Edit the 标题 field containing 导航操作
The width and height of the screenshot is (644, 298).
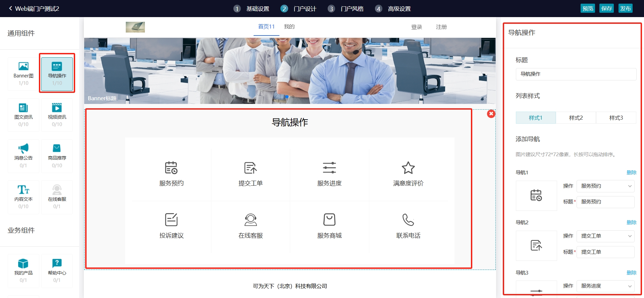coord(576,74)
